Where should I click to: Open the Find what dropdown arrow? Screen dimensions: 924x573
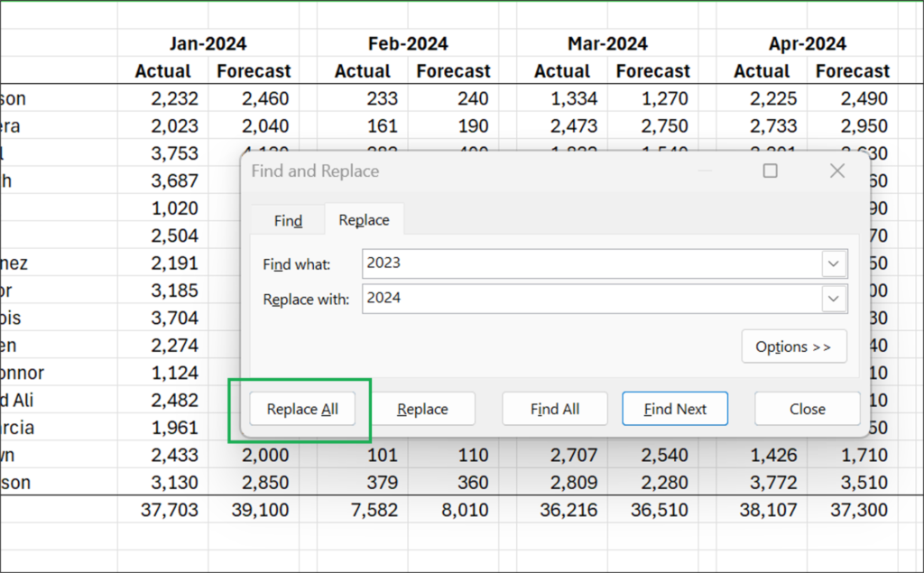click(x=834, y=263)
